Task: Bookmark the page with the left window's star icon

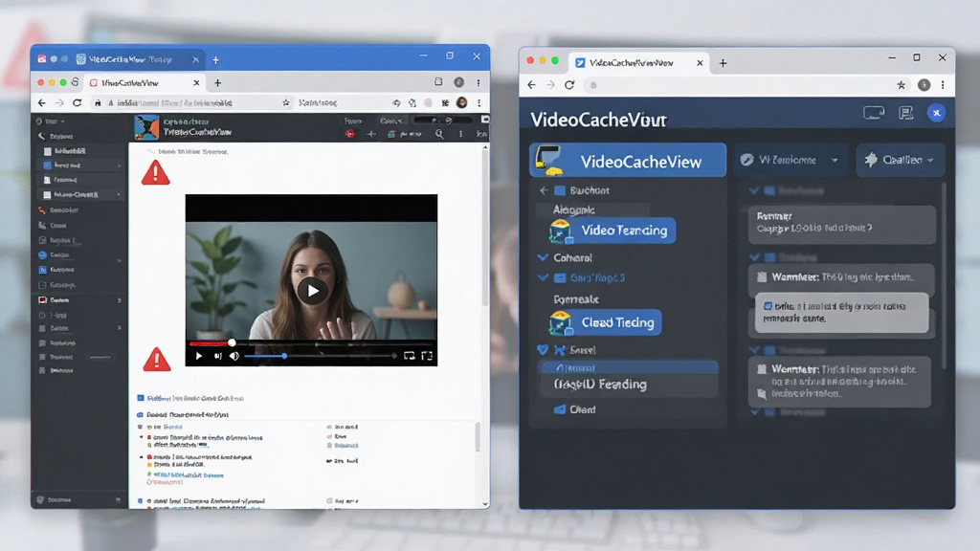Action: 286,102
